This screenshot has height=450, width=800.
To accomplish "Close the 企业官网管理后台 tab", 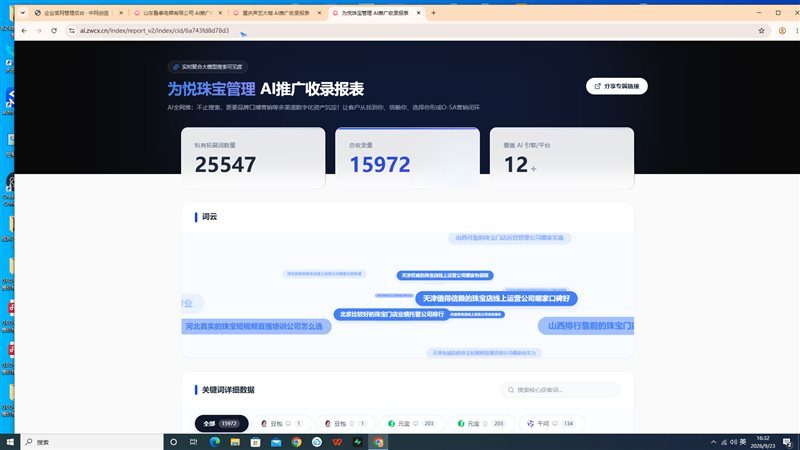I will point(121,13).
